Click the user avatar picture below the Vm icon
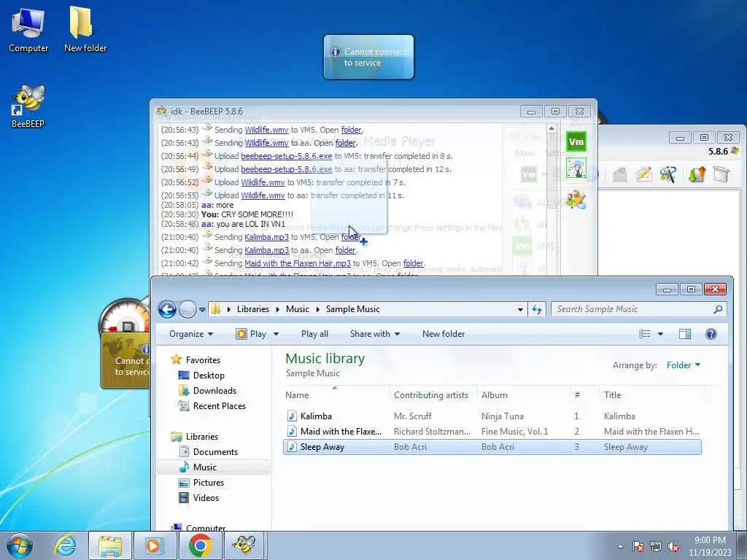The image size is (747, 560). 576,168
